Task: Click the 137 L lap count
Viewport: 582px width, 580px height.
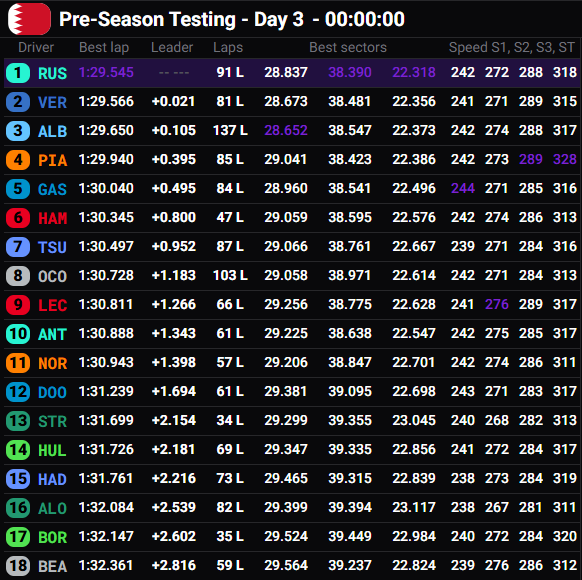Action: pyautogui.click(x=230, y=130)
